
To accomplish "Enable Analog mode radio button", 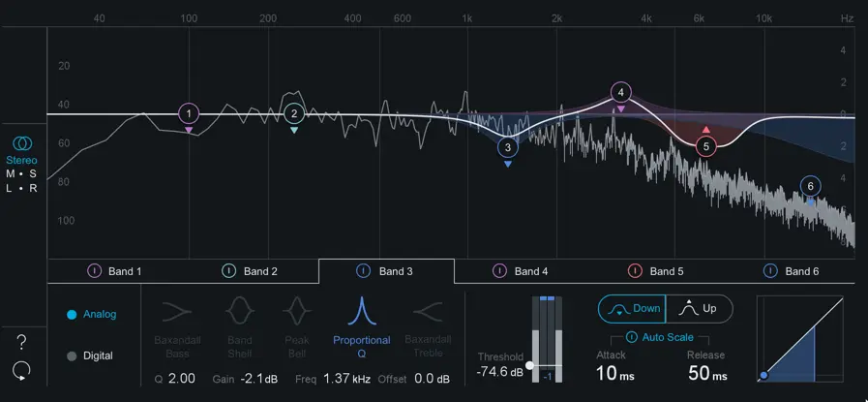I will pyautogui.click(x=73, y=315).
